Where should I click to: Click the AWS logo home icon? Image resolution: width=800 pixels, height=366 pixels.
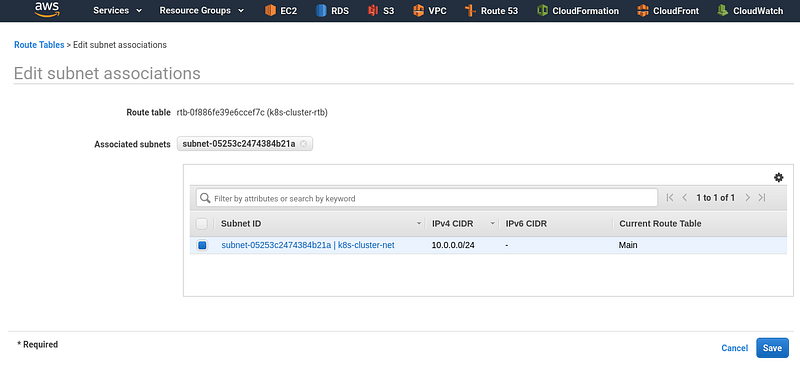tap(47, 10)
